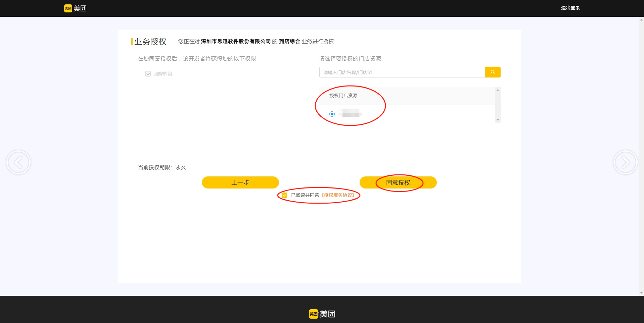Open the 《授权服务协议》 link

coord(338,195)
